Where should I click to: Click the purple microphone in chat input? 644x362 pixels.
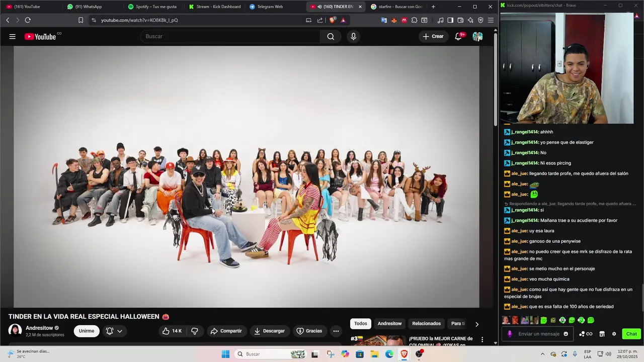coord(510,334)
